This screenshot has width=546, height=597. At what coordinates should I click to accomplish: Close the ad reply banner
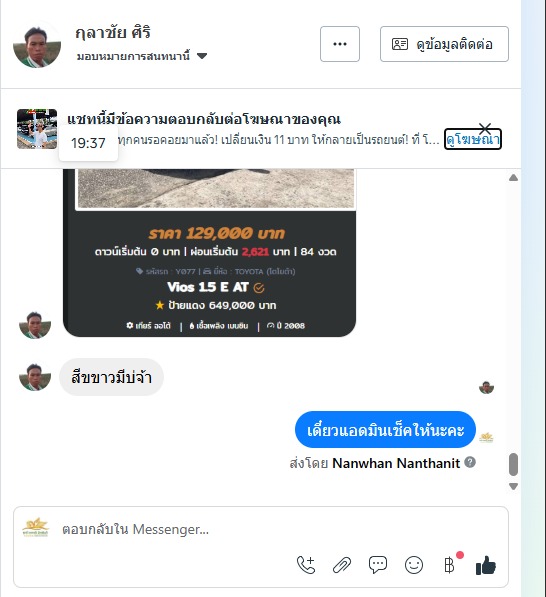pos(485,128)
